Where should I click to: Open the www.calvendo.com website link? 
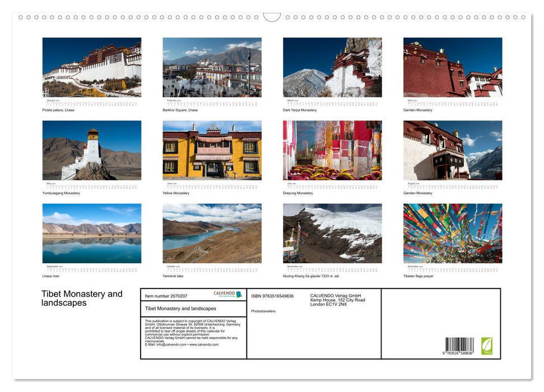203,345
